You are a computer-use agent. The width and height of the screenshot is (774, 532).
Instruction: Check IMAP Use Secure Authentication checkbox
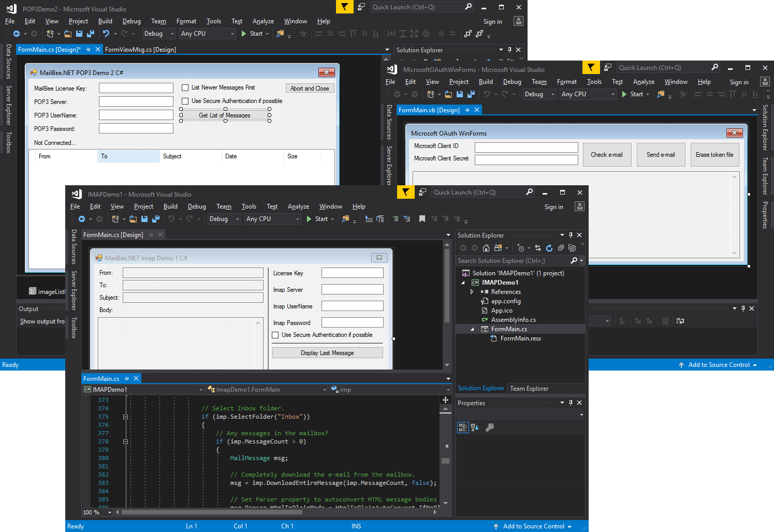[275, 335]
